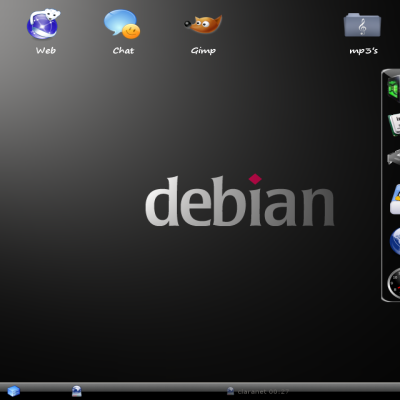Open the mp3's music folder
Image resolution: width=400 pixels, height=400 pixels.
362,25
